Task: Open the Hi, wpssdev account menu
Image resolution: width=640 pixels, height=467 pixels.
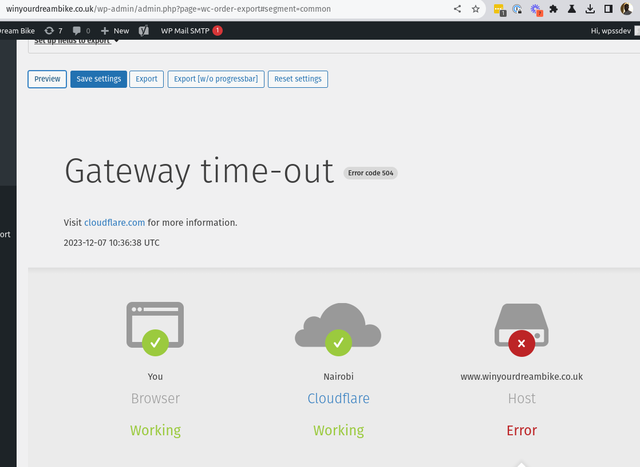Action: pos(615,31)
